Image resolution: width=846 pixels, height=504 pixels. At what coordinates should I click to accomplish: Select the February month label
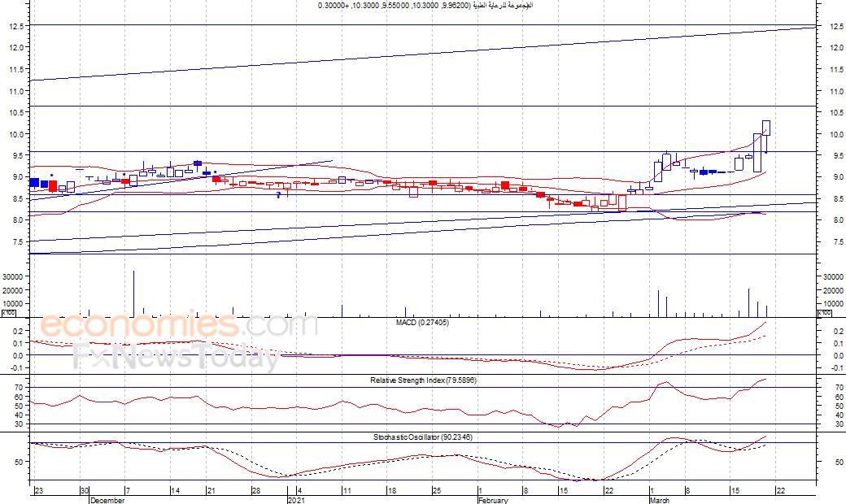point(493,500)
